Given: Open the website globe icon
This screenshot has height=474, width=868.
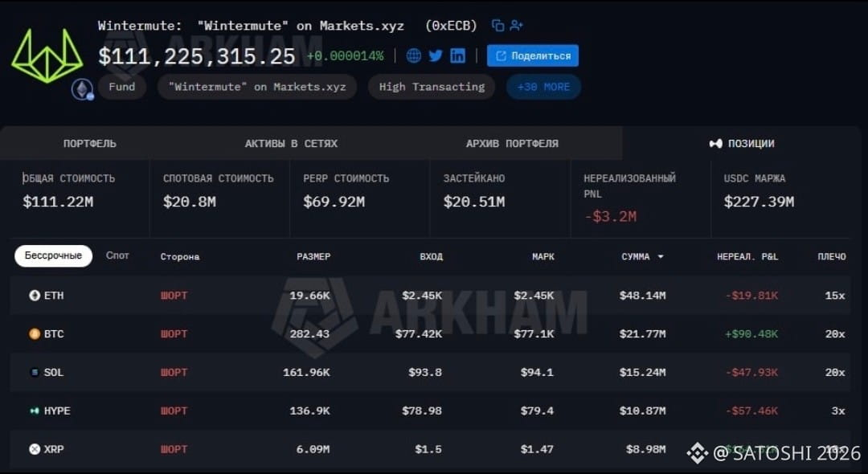Looking at the screenshot, I should click(414, 55).
